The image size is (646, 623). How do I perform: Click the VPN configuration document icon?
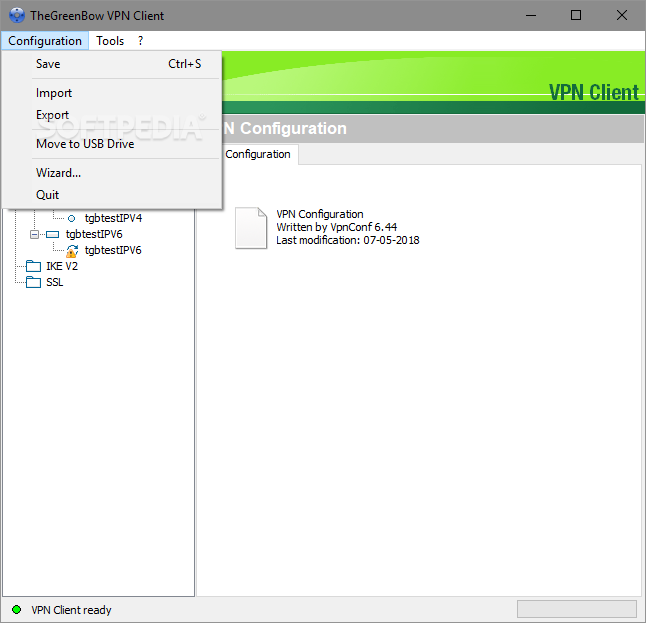click(x=251, y=228)
